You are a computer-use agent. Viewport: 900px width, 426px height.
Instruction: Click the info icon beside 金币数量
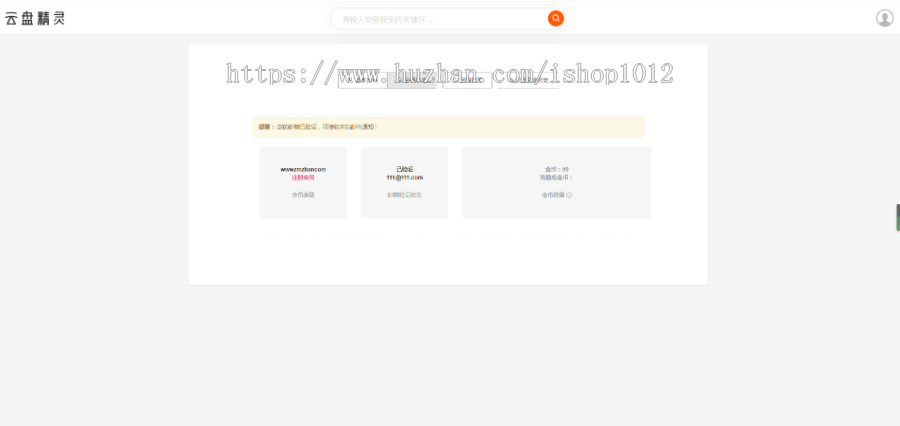click(x=569, y=195)
